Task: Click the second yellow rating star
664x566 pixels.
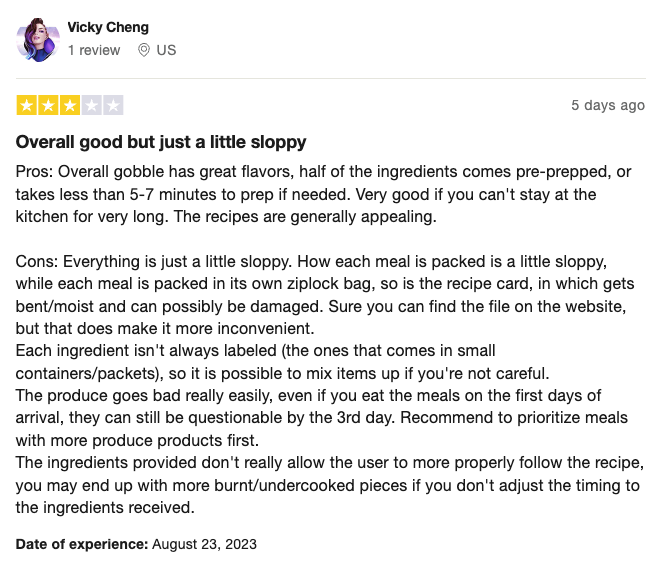Action: [x=48, y=105]
